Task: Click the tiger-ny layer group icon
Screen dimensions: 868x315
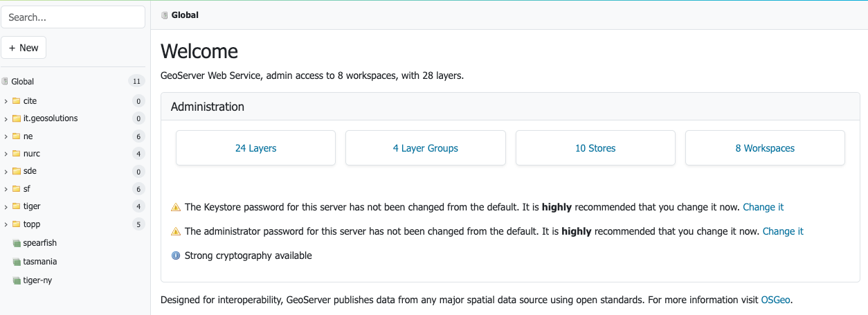Action: tap(17, 281)
